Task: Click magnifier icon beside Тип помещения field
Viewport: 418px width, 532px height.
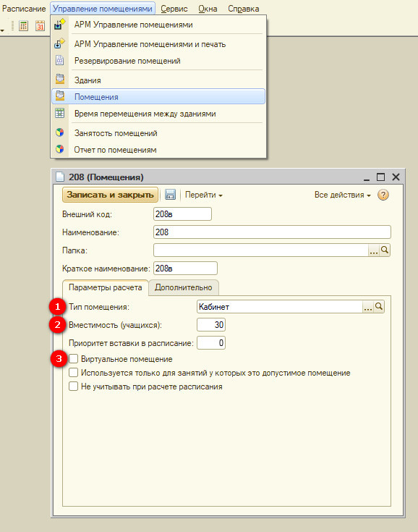Action: tap(379, 307)
